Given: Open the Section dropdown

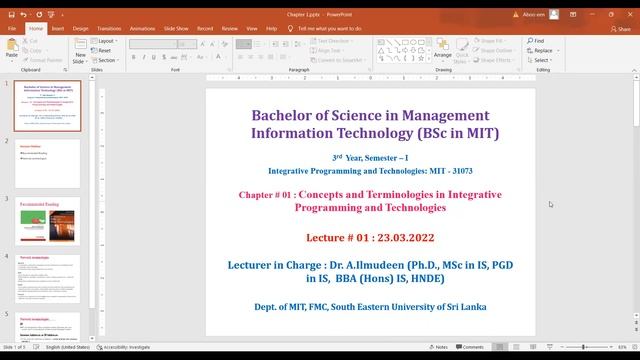Looking at the screenshot, I should (105, 60).
